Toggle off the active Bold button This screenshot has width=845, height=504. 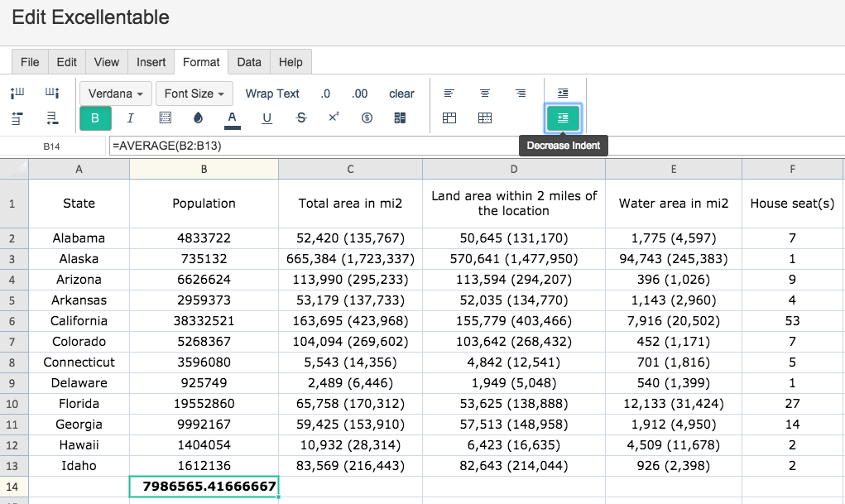[94, 118]
